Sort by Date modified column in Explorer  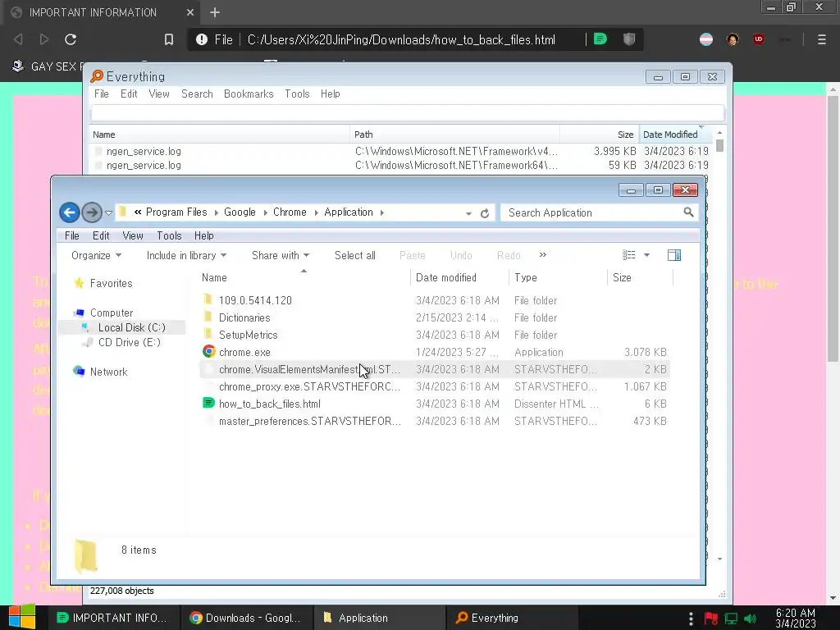[445, 277]
